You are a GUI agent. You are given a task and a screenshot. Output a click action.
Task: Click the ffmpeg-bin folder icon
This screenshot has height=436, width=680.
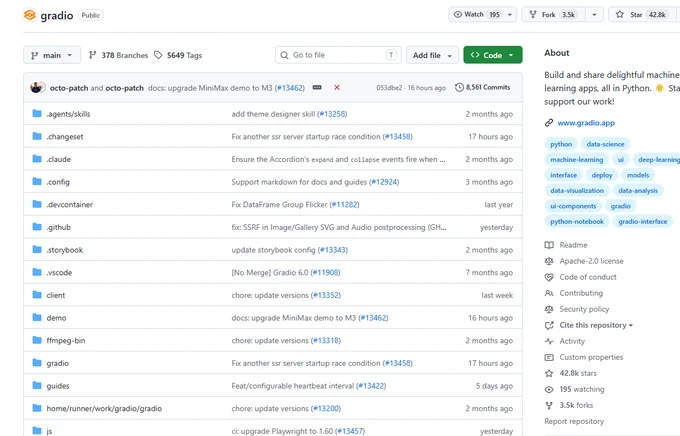pos(37,340)
